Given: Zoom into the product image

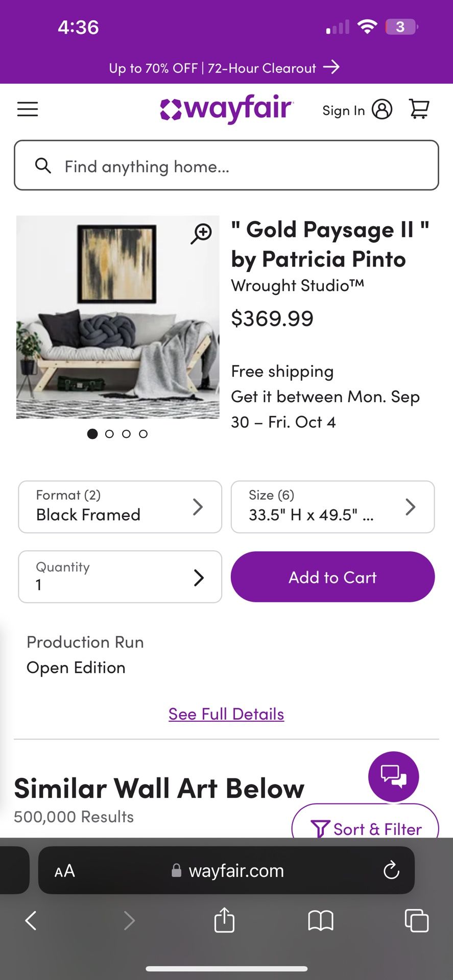Looking at the screenshot, I should point(202,233).
